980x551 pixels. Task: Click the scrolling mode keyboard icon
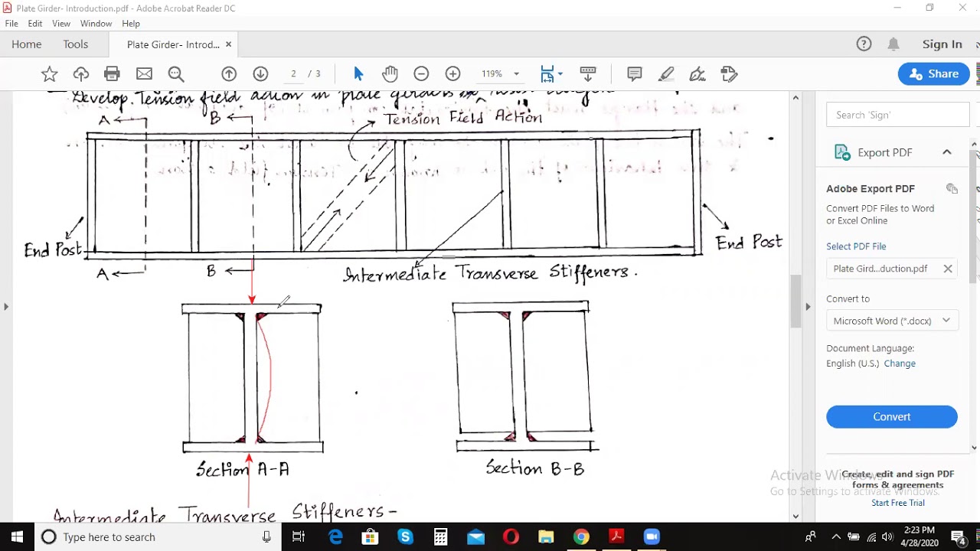(588, 74)
